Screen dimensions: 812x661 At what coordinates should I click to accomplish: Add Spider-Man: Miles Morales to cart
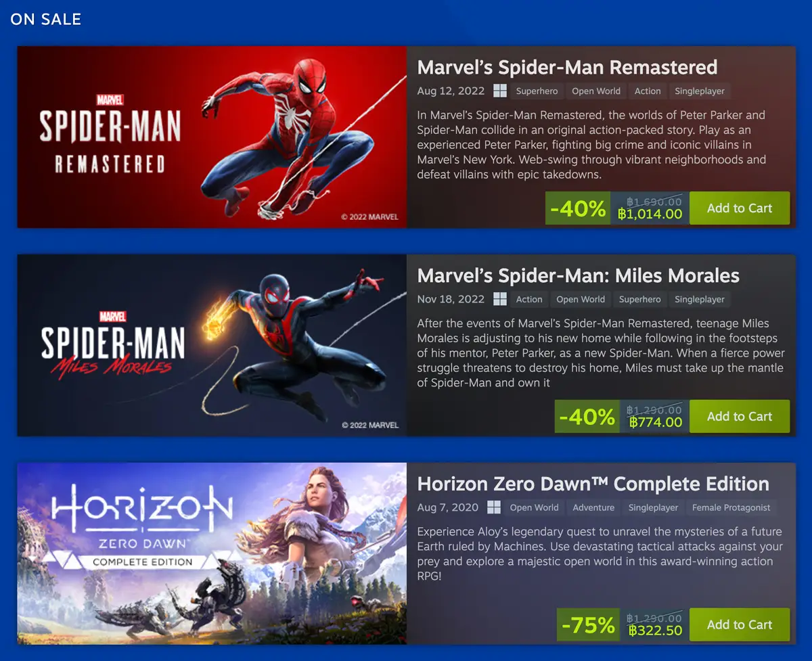click(x=740, y=417)
